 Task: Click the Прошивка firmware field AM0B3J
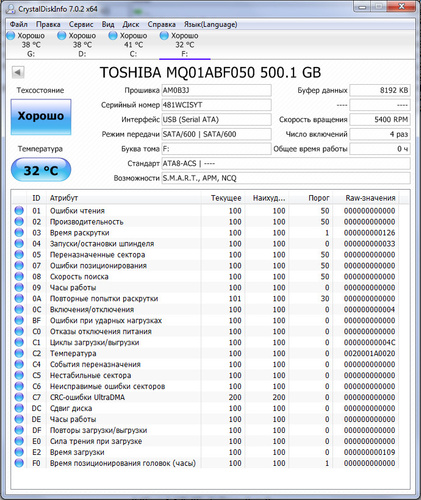pyautogui.click(x=216, y=90)
